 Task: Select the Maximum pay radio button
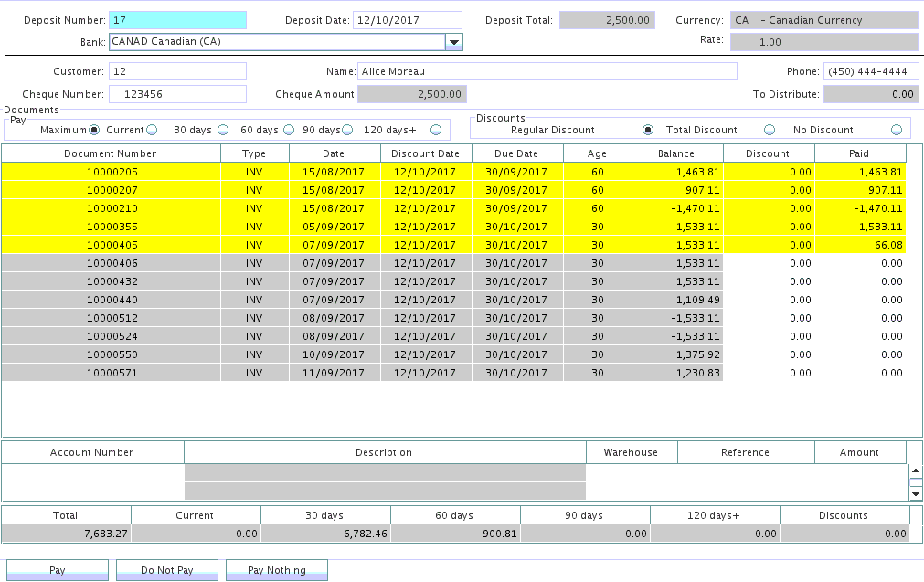coord(93,130)
